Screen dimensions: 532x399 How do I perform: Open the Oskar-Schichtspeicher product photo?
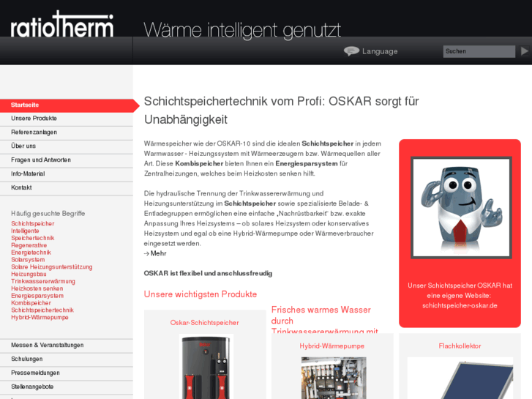206,366
